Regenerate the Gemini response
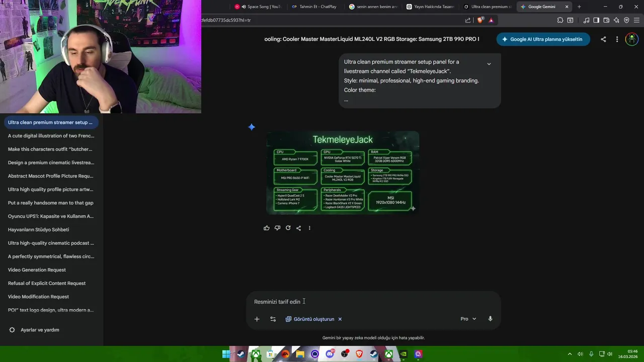This screenshot has width=644, height=362. pyautogui.click(x=288, y=228)
